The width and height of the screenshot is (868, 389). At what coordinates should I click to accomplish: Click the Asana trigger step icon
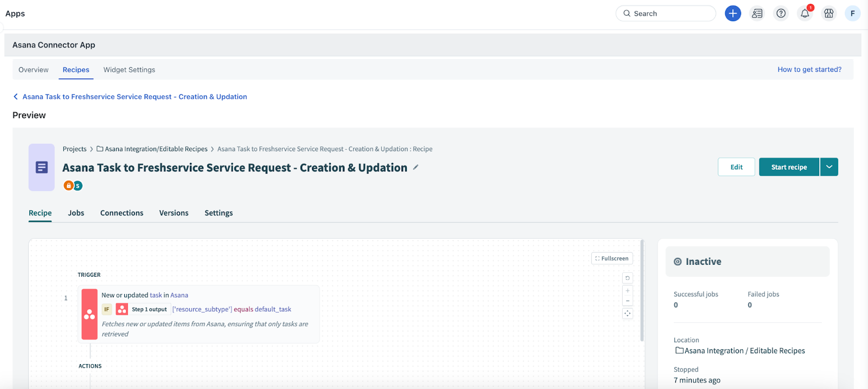pos(90,314)
